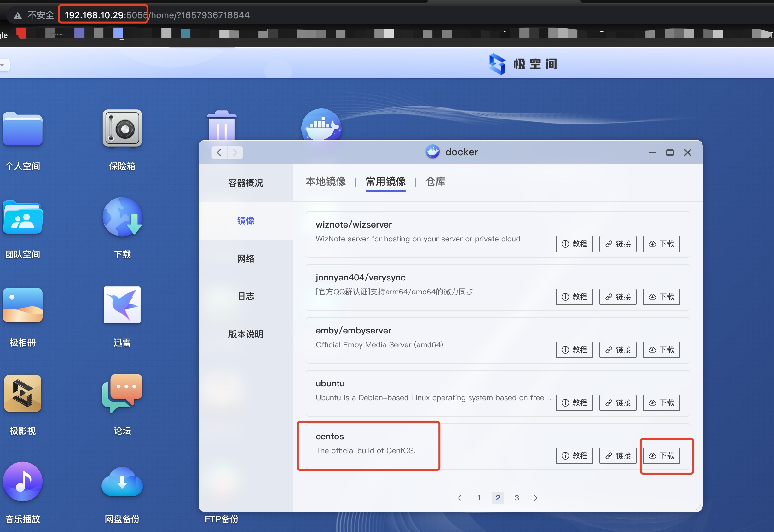Viewport: 774px width, 532px height.
Task: Launch the 音乐播放 music player
Action: click(x=23, y=481)
